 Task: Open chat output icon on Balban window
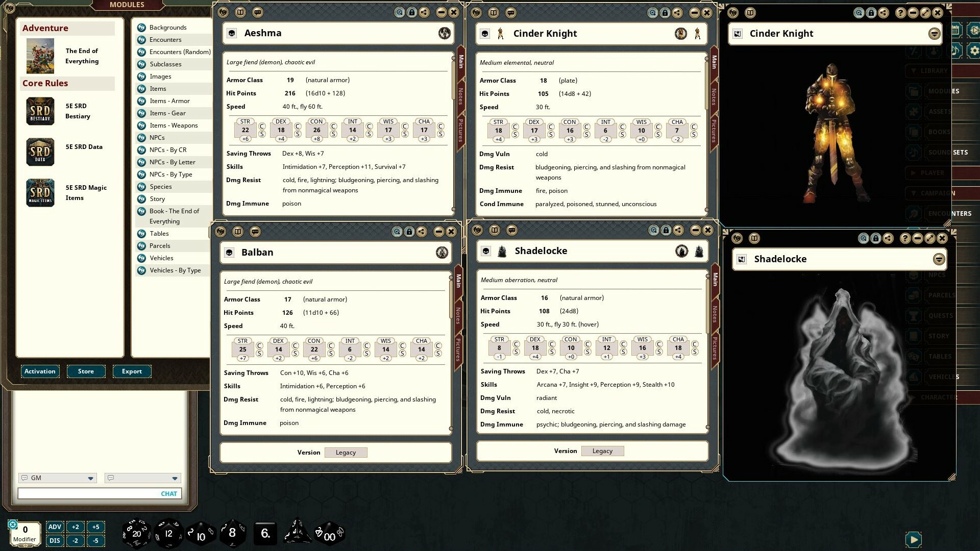click(x=255, y=232)
